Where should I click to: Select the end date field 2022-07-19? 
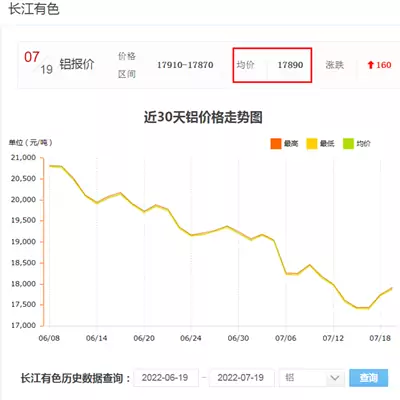point(241,378)
